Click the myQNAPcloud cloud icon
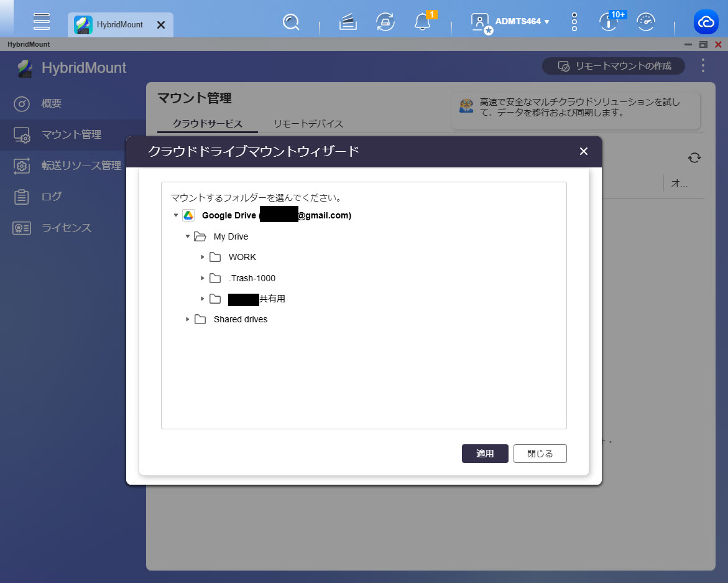 [x=706, y=22]
